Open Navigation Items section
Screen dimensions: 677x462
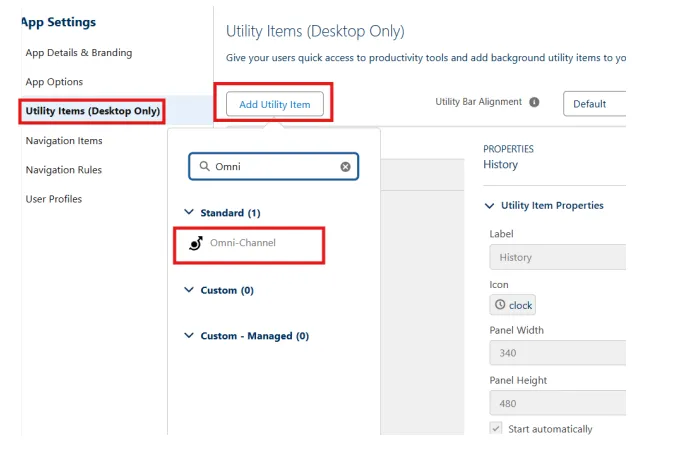(64, 141)
